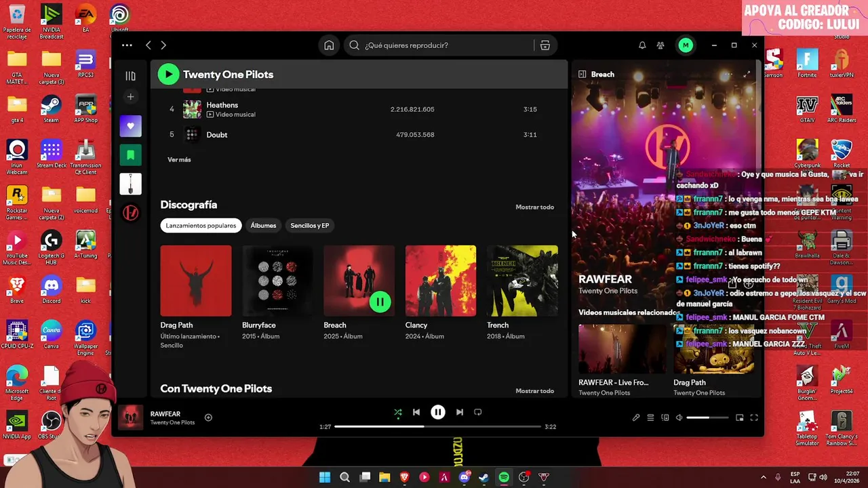This screenshot has height=488, width=868.
Task: Open the Drag Path single cover
Action: 196,281
